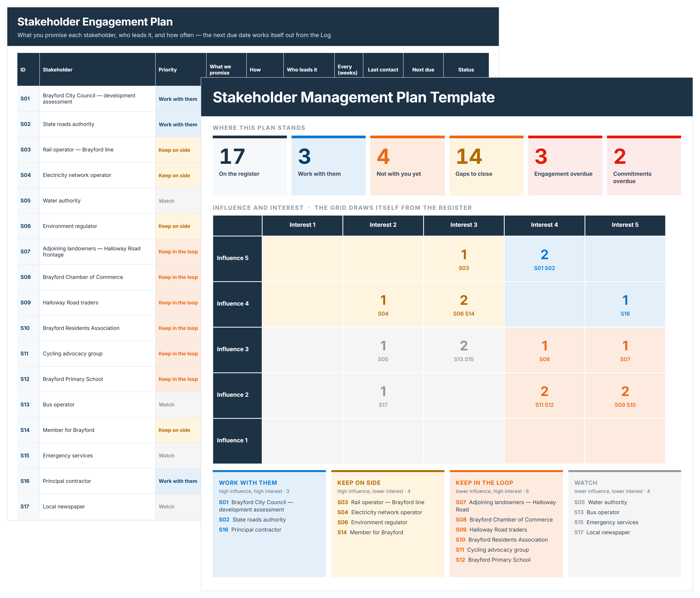Select 'Principal contractor' table cell

[97, 481]
